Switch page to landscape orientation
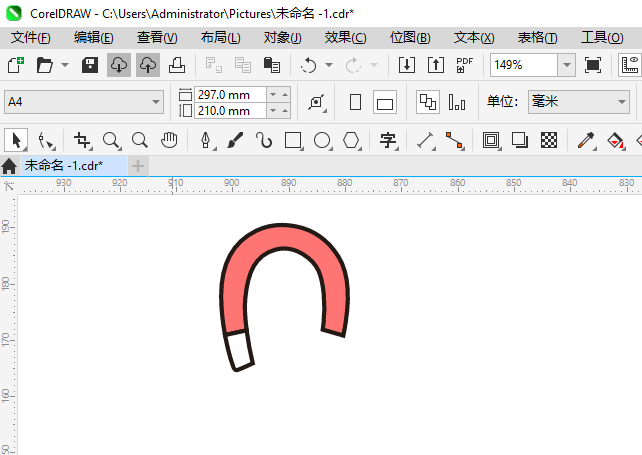 [x=385, y=102]
